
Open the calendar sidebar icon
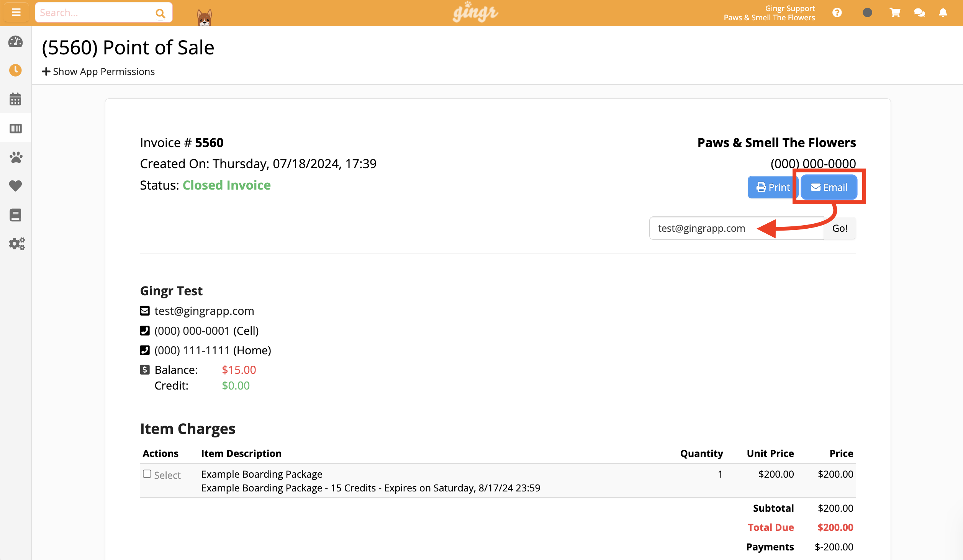coord(15,99)
